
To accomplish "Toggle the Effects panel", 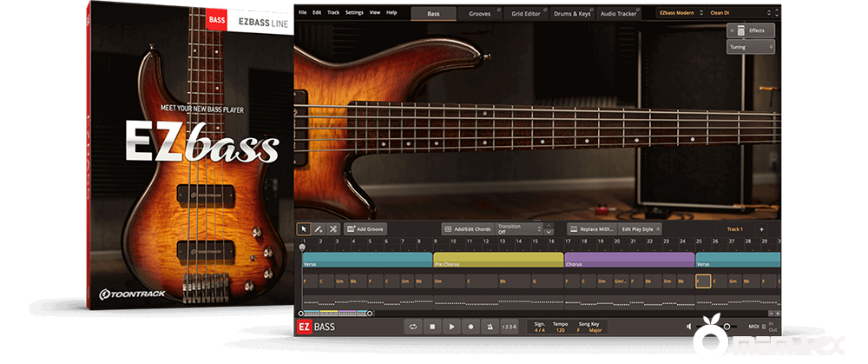I will click(751, 30).
